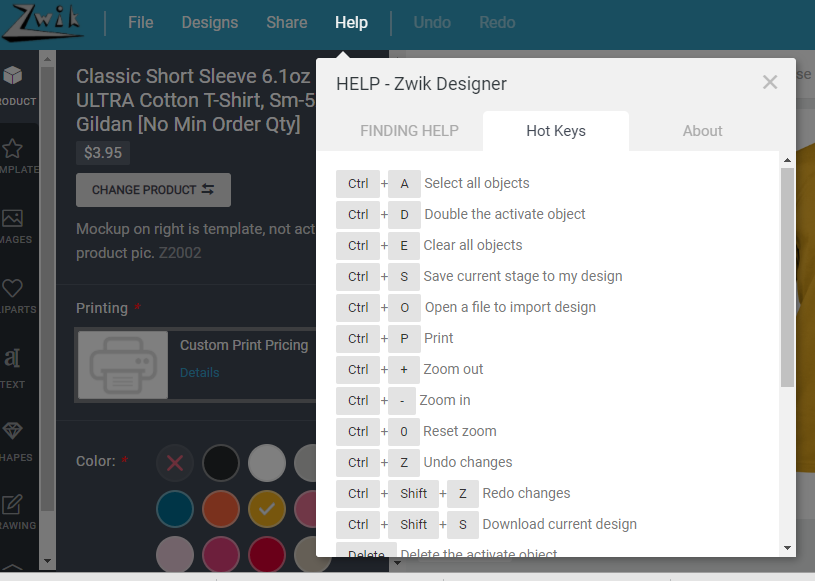Viewport: 815px width, 581px height.
Task: Click the help dialog scroll down arrow
Action: click(787, 548)
